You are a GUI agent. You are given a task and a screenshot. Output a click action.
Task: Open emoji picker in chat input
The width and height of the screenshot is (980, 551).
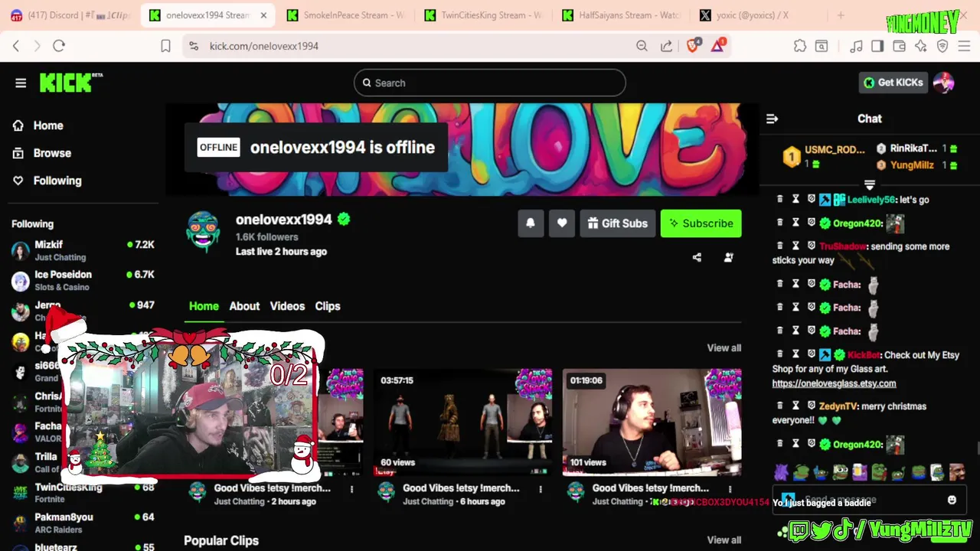952,500
